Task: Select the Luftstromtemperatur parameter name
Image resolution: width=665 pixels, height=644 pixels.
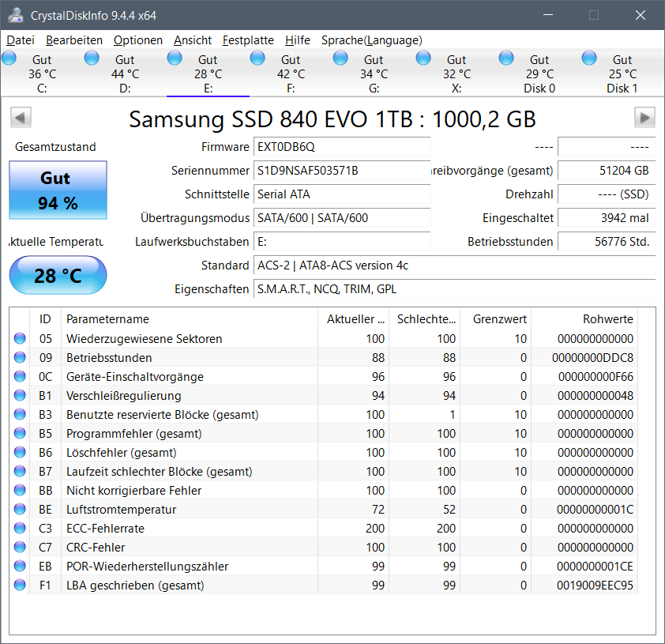Action: [122, 509]
